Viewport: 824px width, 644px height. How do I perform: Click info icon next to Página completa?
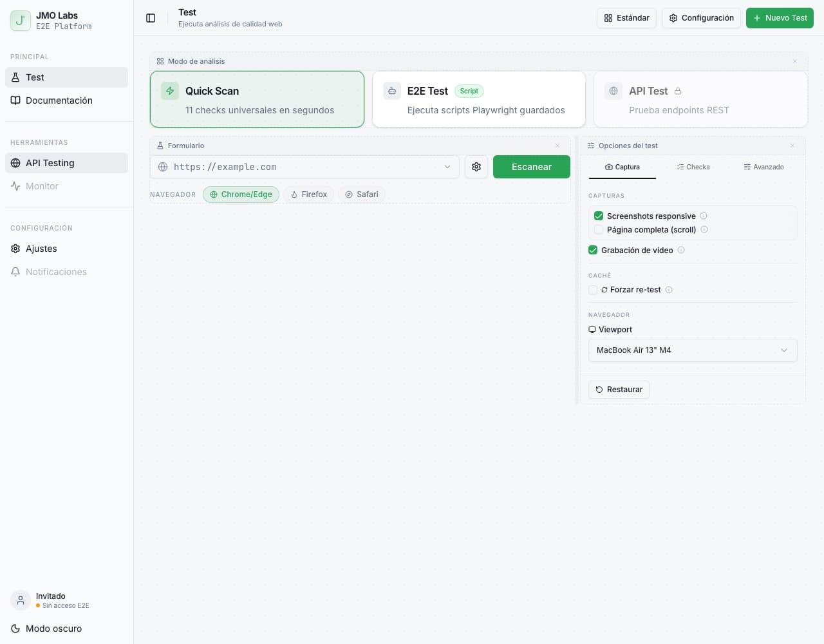[704, 229]
